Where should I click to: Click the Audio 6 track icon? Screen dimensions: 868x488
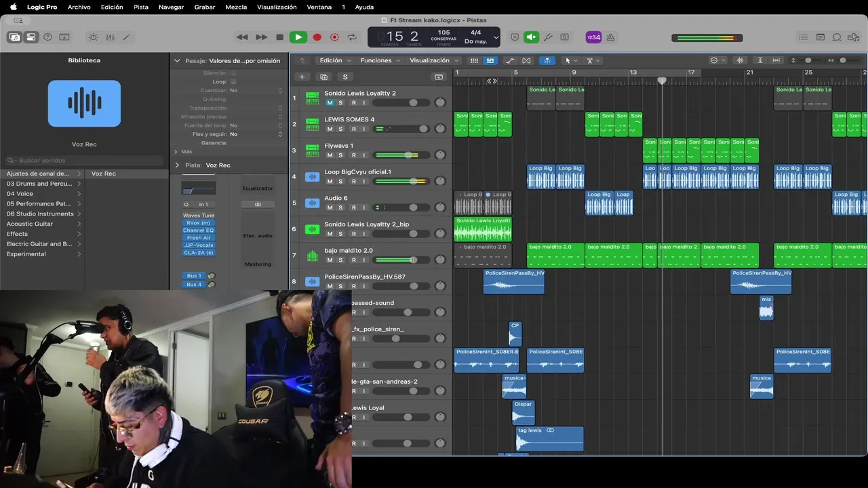click(312, 203)
